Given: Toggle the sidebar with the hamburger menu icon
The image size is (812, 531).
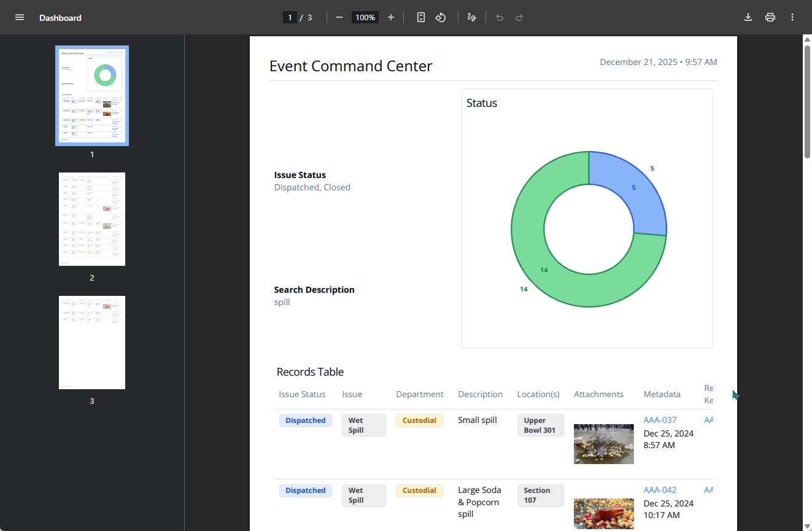Looking at the screenshot, I should (x=20, y=17).
